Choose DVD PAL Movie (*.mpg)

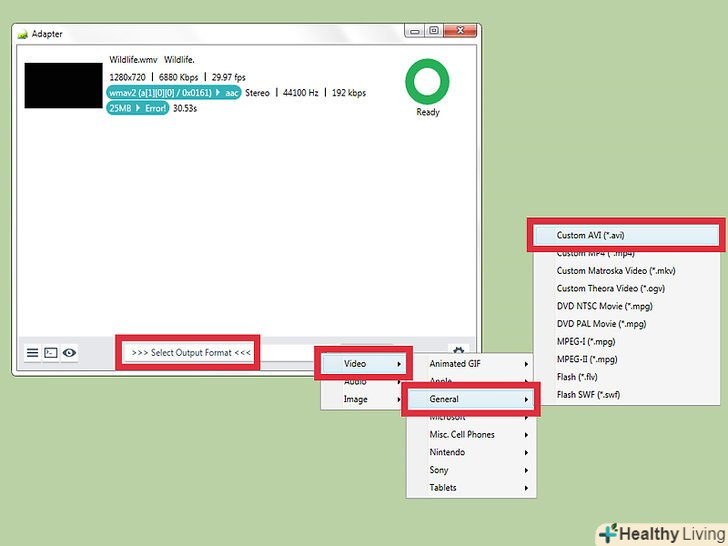(626, 324)
